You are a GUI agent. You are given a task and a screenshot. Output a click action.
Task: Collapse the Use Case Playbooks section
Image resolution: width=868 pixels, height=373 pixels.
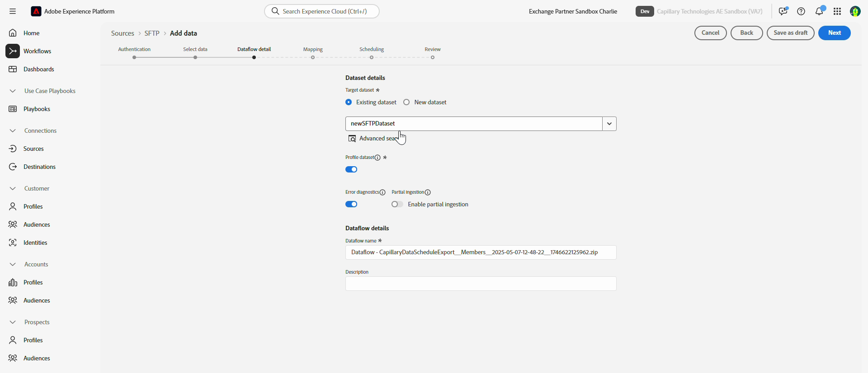coord(13,91)
